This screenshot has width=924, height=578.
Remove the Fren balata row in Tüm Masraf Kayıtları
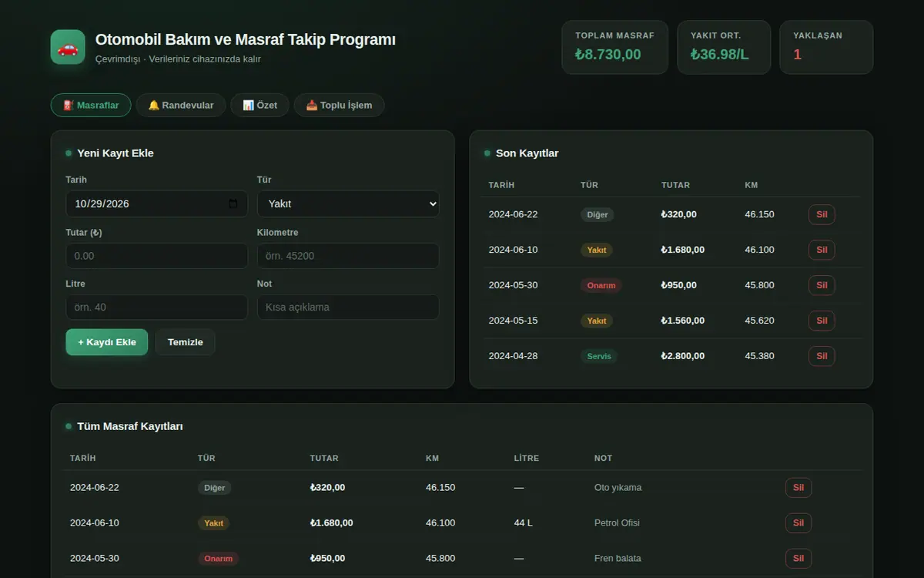(798, 559)
